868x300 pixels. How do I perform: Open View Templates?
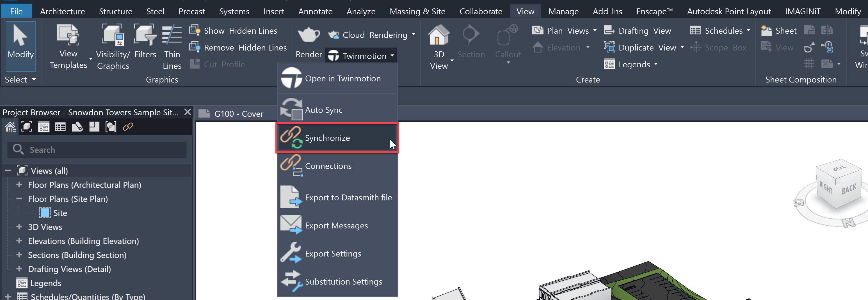coord(68,46)
